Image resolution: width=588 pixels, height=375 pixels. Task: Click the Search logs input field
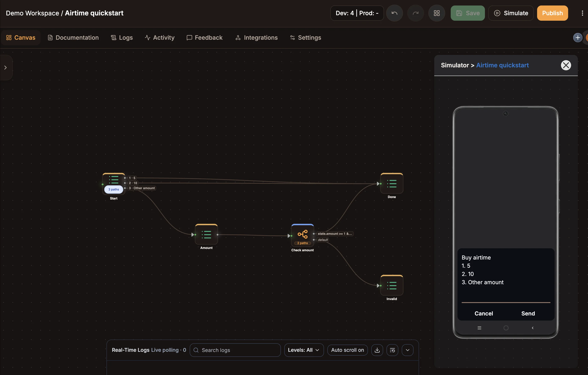click(235, 350)
